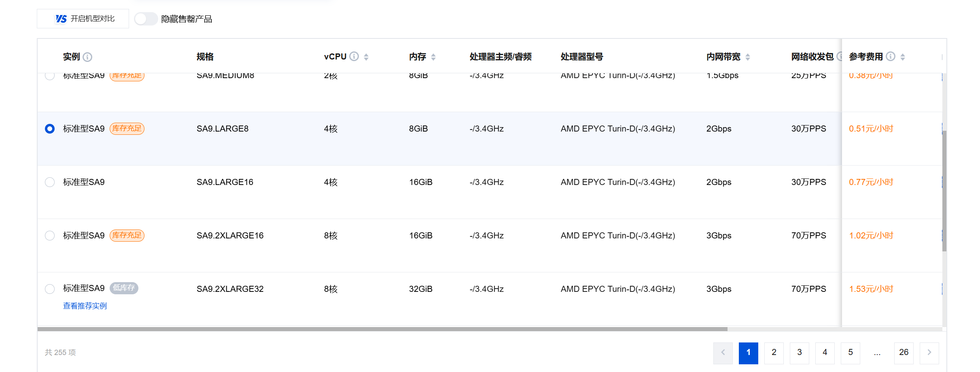
Task: Click 库存充足 tag on SA9.2XLARGE16 row
Action: [127, 236]
